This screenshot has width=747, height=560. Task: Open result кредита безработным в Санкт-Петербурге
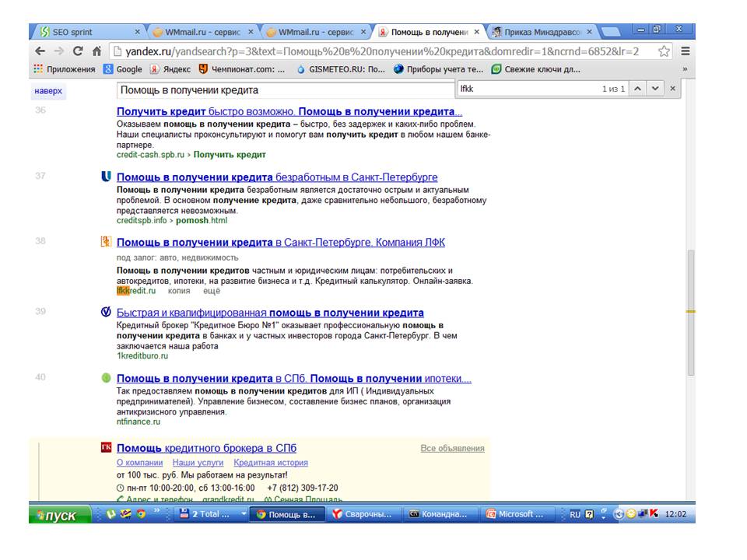(277, 177)
